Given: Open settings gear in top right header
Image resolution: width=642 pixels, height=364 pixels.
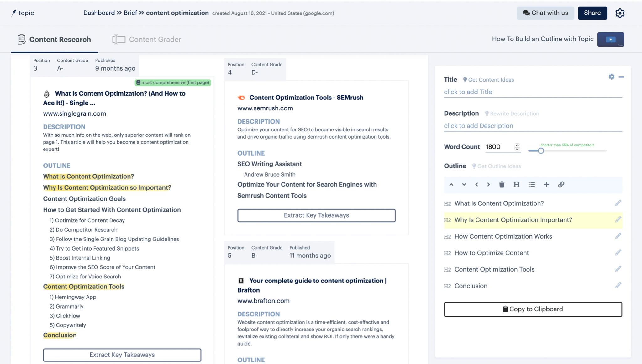Looking at the screenshot, I should [x=620, y=13].
